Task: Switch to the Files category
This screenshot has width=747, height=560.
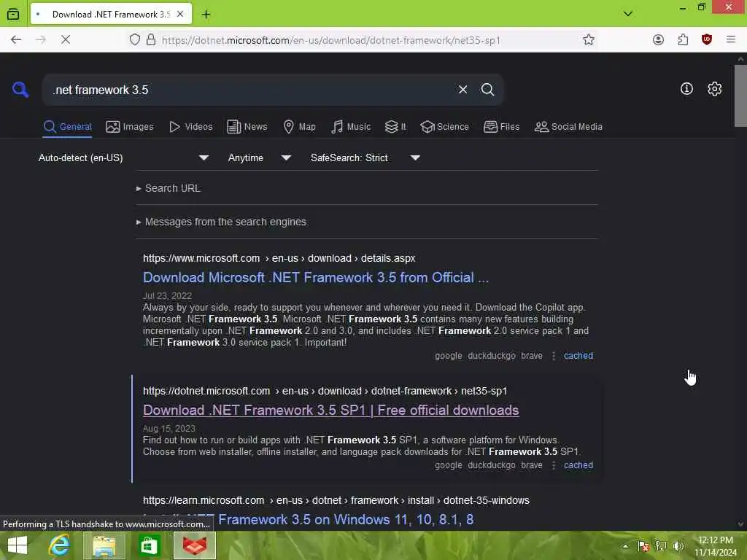Action: tap(502, 127)
